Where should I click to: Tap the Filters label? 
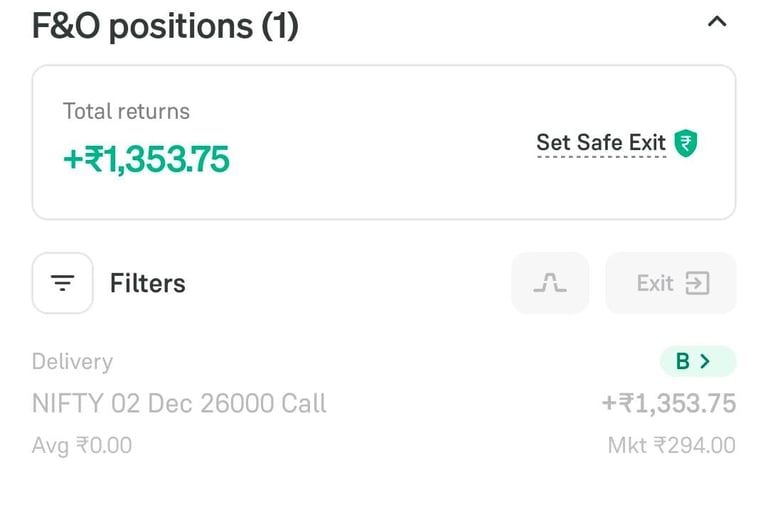coord(147,283)
